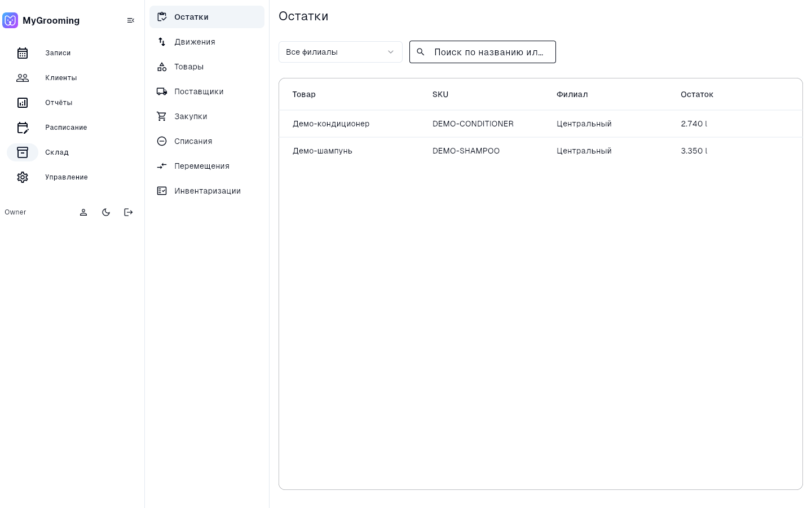Go to Товары section
The width and height of the screenshot is (812, 508).
[x=207, y=67]
